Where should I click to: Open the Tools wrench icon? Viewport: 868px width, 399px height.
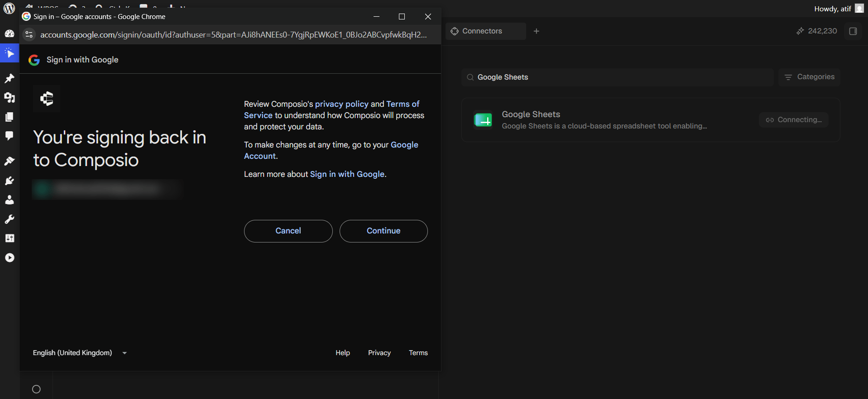pos(10,219)
